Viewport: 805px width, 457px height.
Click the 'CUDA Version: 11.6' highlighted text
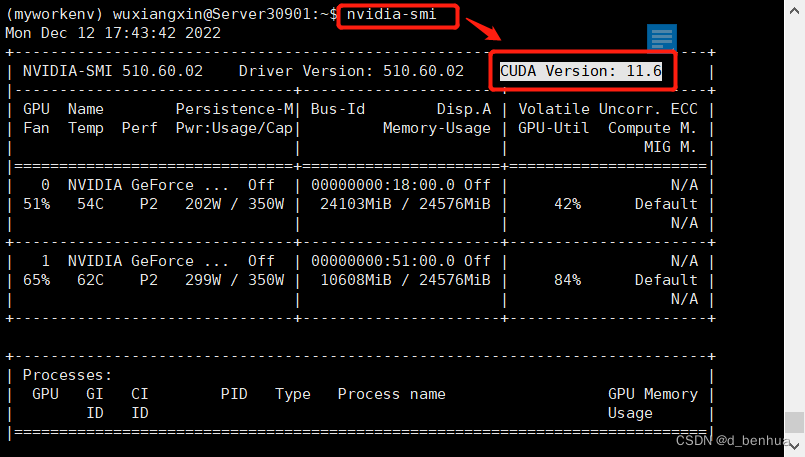coord(581,71)
